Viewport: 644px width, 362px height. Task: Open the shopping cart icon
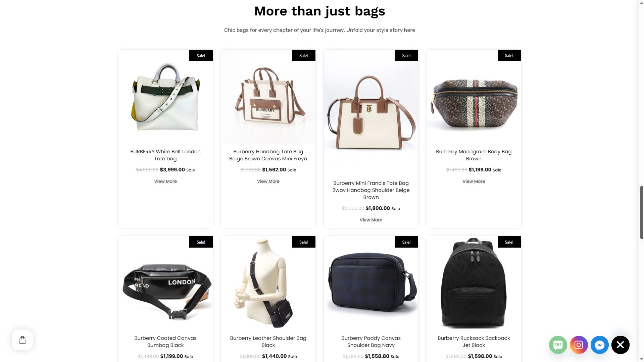click(22, 340)
